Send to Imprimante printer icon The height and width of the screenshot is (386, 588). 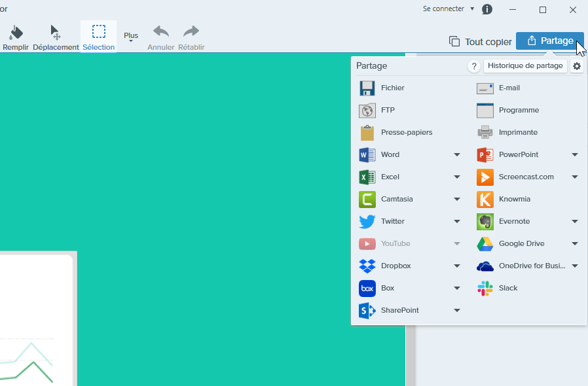tap(485, 132)
